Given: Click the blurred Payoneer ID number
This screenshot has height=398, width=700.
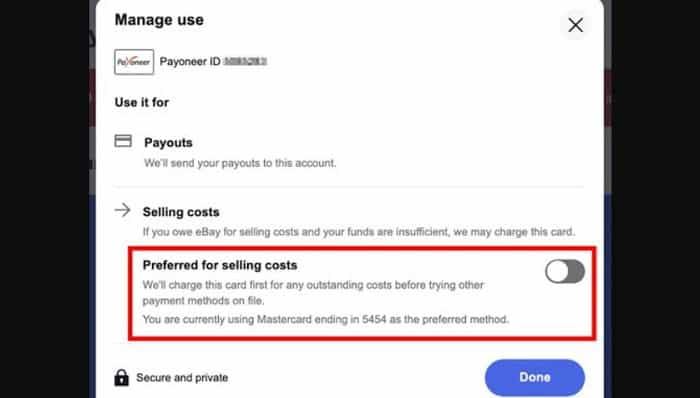Looking at the screenshot, I should click(x=245, y=62).
